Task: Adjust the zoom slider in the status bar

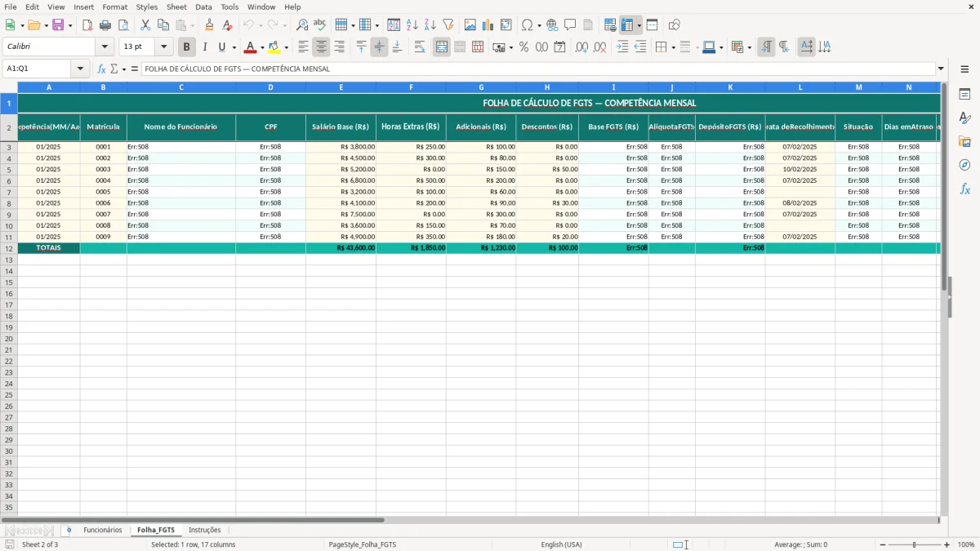Action: point(912,544)
